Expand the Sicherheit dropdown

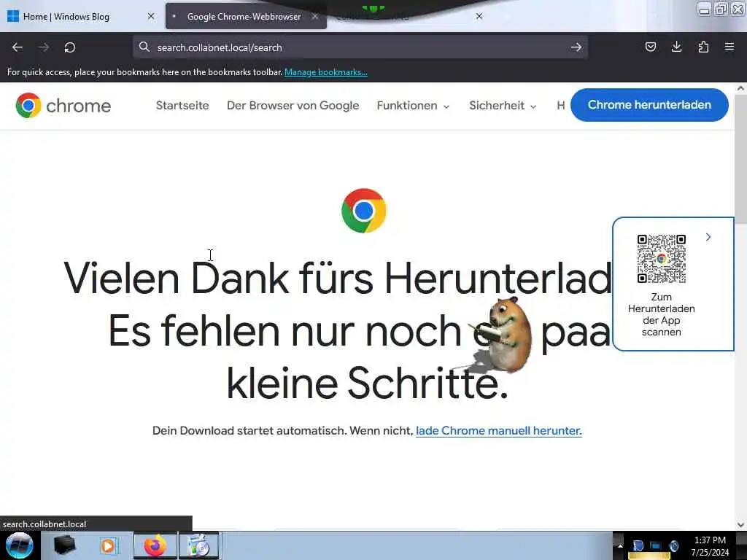(503, 105)
